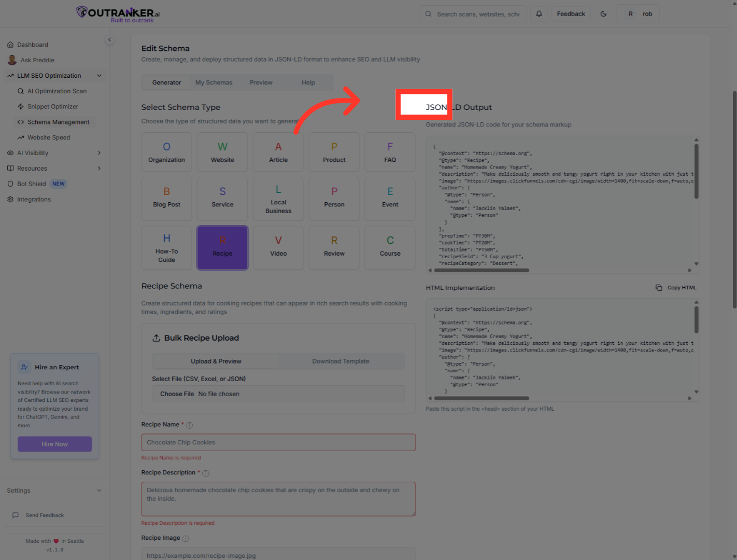Collapse the LLM SEO Optimization section
This screenshot has width=737, height=560.
pos(99,75)
